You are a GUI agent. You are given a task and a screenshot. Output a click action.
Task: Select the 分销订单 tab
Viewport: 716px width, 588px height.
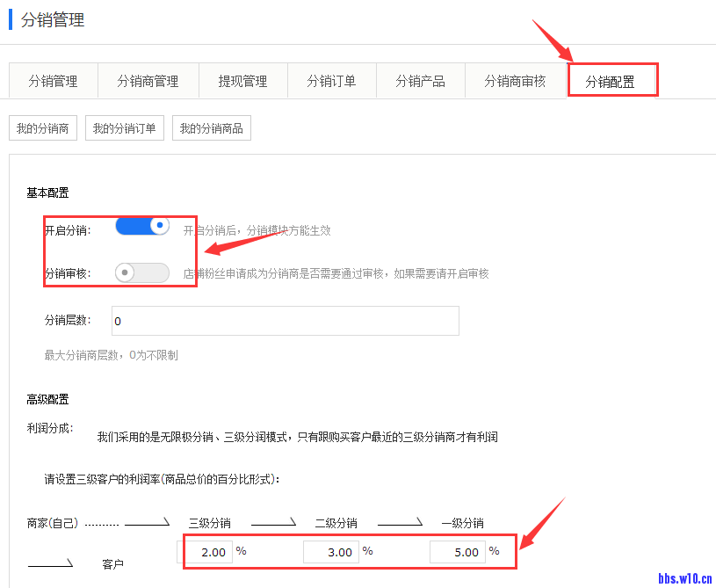(x=331, y=81)
